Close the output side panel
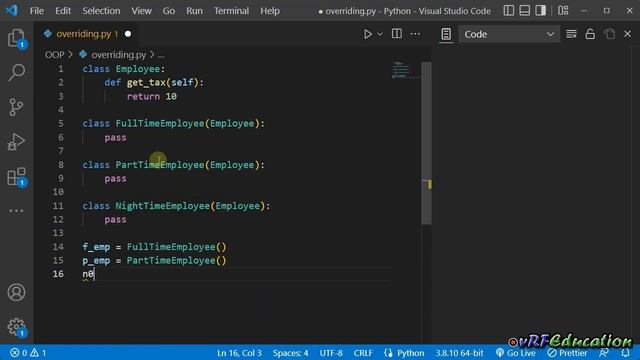 coord(628,34)
